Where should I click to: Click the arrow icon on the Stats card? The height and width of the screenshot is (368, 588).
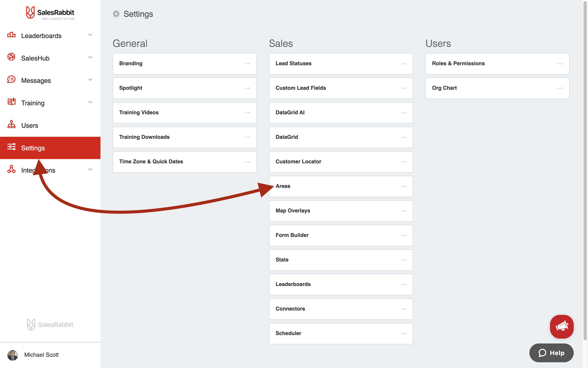click(404, 260)
